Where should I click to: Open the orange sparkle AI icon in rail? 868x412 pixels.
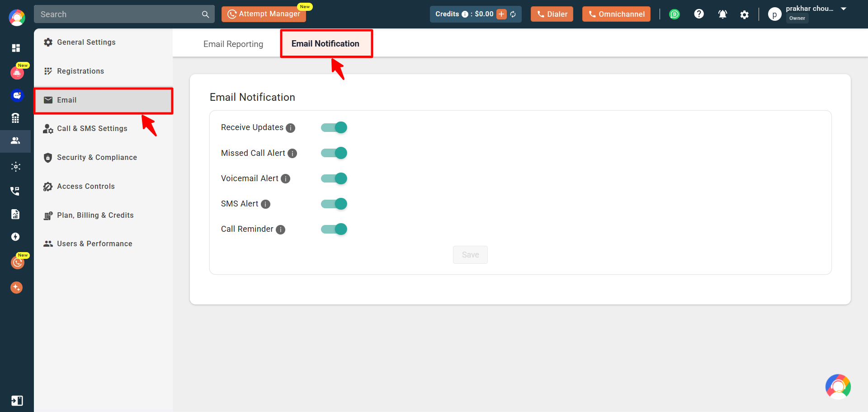coord(17,287)
